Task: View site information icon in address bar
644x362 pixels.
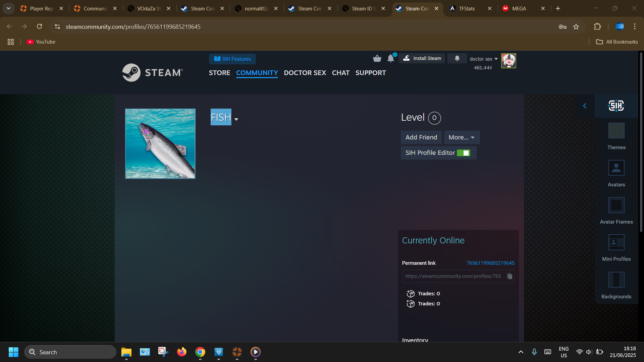Action: tap(57, 26)
